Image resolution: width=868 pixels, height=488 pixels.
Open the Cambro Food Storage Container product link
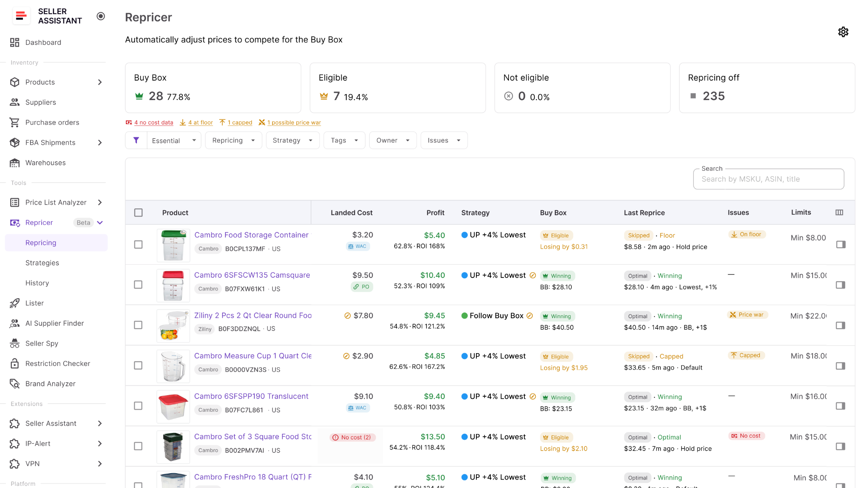(x=251, y=235)
